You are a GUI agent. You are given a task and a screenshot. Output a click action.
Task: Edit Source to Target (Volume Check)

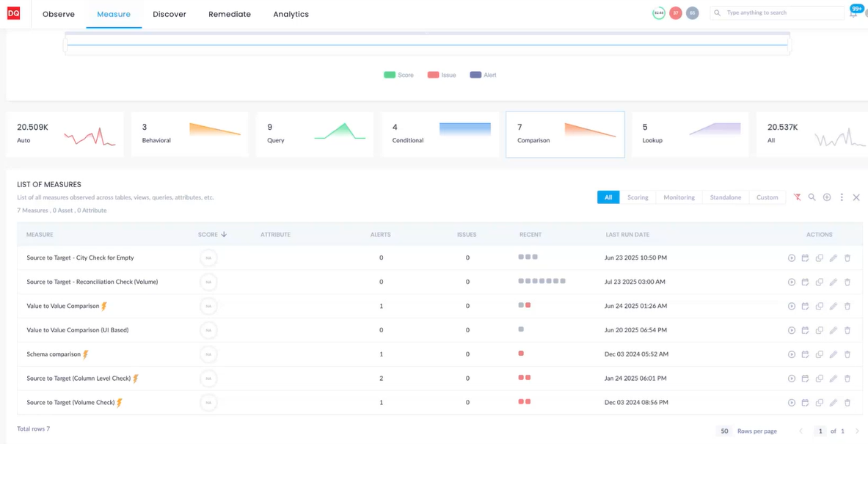pyautogui.click(x=833, y=403)
